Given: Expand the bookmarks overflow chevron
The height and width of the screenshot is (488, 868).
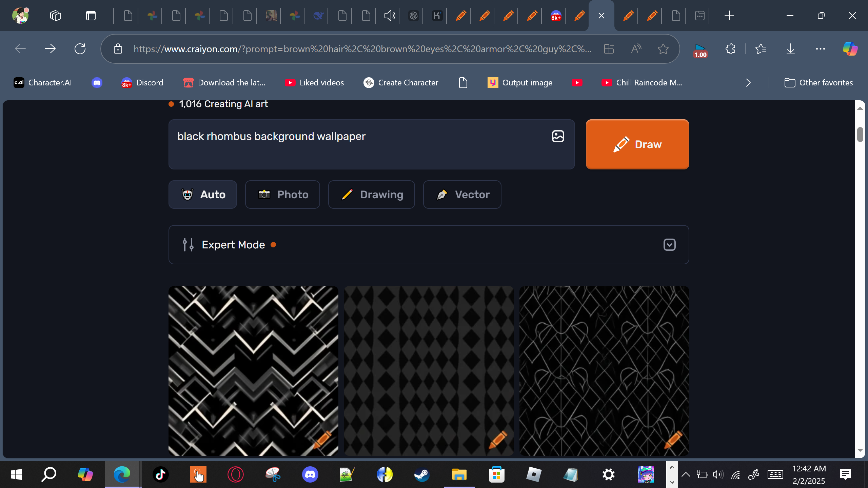Looking at the screenshot, I should pos(748,83).
